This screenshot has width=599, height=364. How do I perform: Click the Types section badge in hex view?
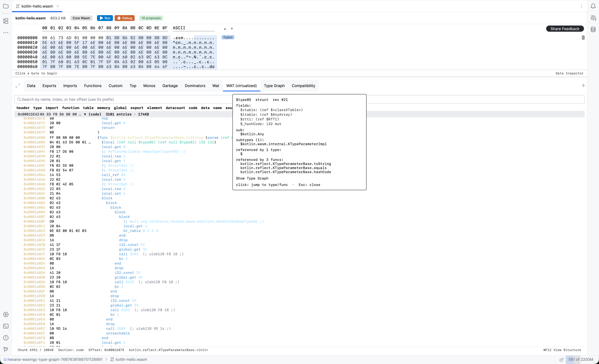228,37
